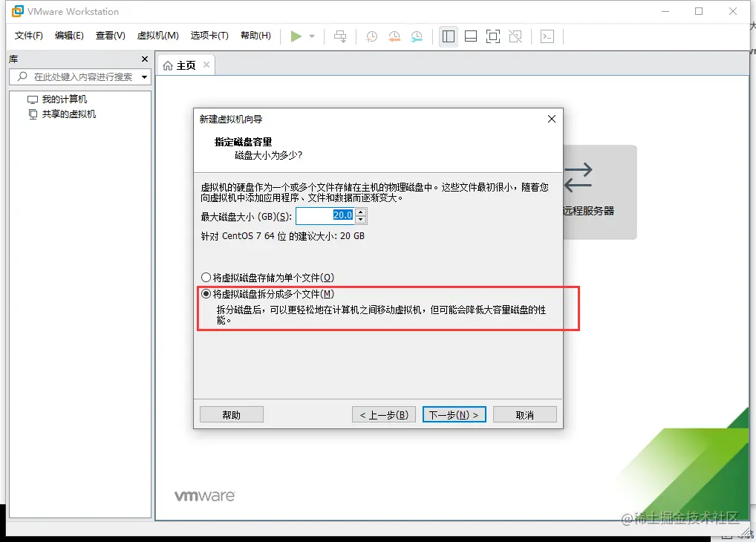Open the 选项卡(T) menu

pos(209,36)
